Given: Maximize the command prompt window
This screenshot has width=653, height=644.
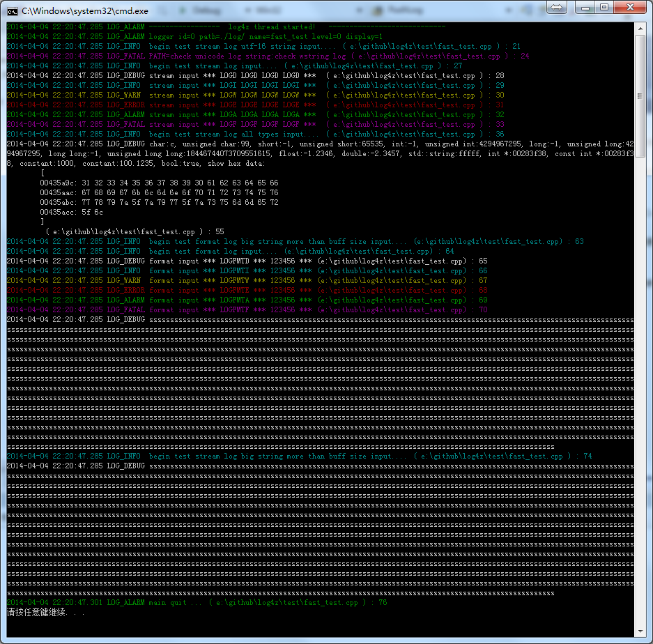Looking at the screenshot, I should pos(604,8).
